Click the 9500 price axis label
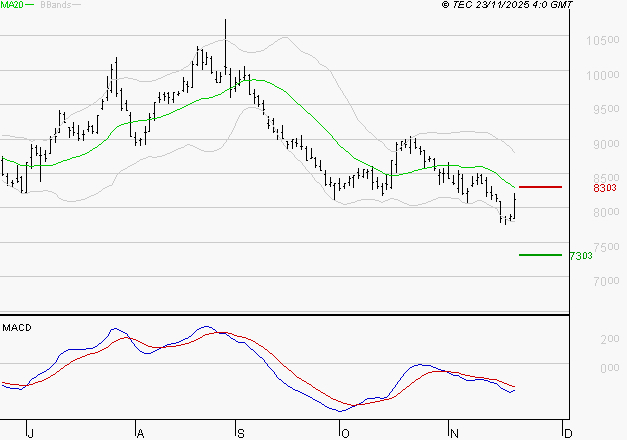This screenshot has width=627, height=440. coord(606,109)
